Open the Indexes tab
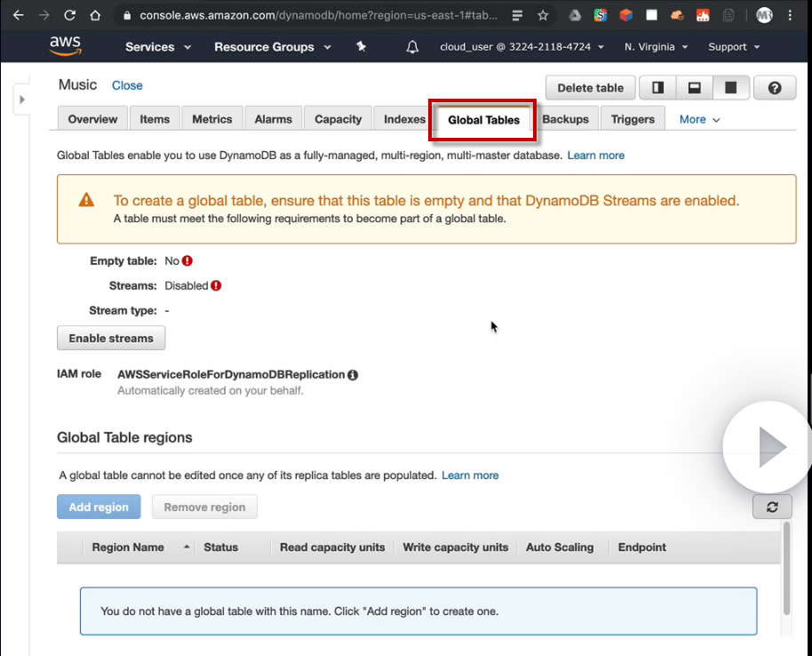Image resolution: width=812 pixels, height=656 pixels. (404, 119)
